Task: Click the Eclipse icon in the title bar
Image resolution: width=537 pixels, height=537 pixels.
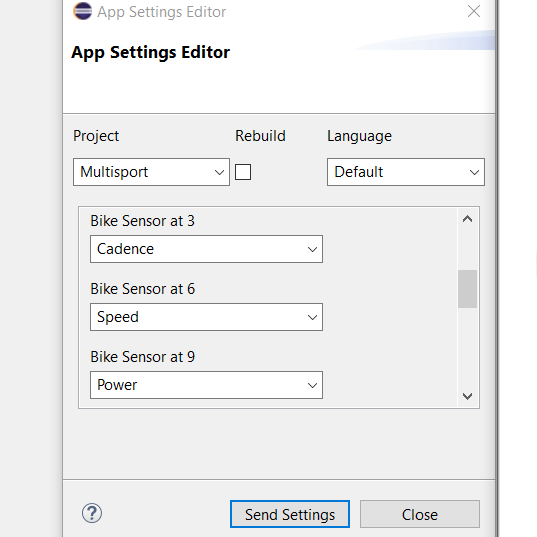Action: point(83,11)
